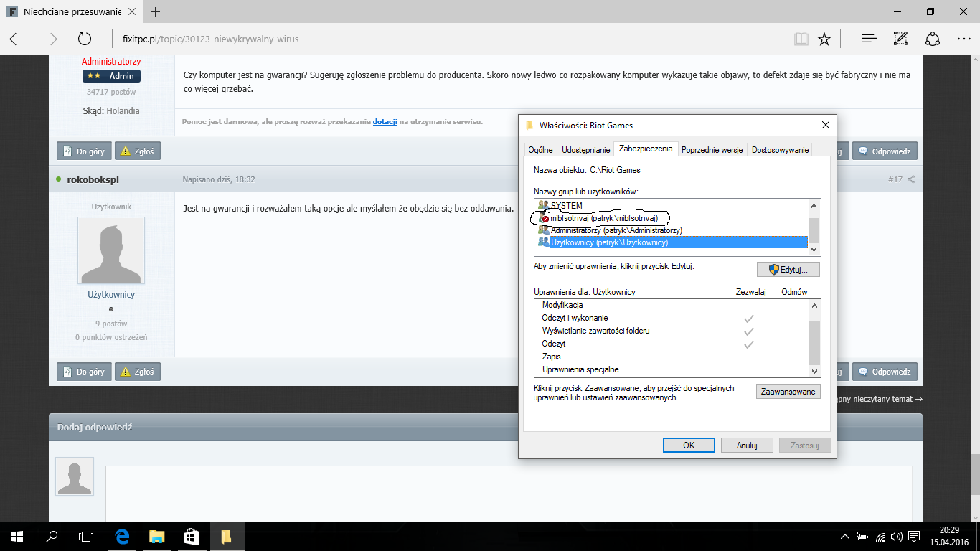
Task: Click 'Do góry' button beside the dotacji line
Action: [84, 151]
